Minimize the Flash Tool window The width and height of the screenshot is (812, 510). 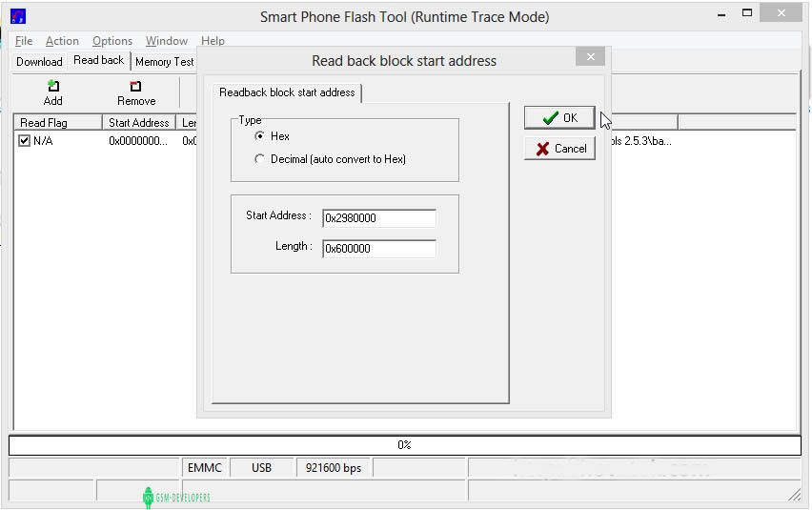(x=721, y=14)
